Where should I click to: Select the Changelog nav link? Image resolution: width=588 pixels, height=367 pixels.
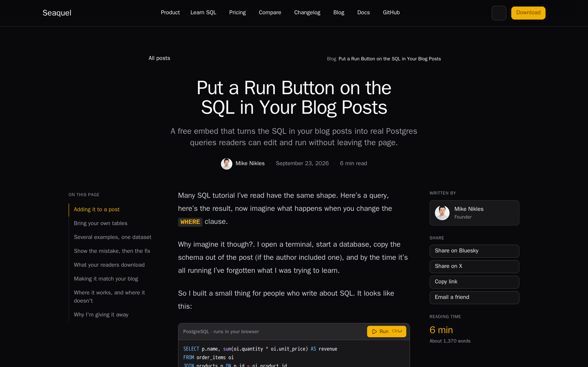coord(307,12)
